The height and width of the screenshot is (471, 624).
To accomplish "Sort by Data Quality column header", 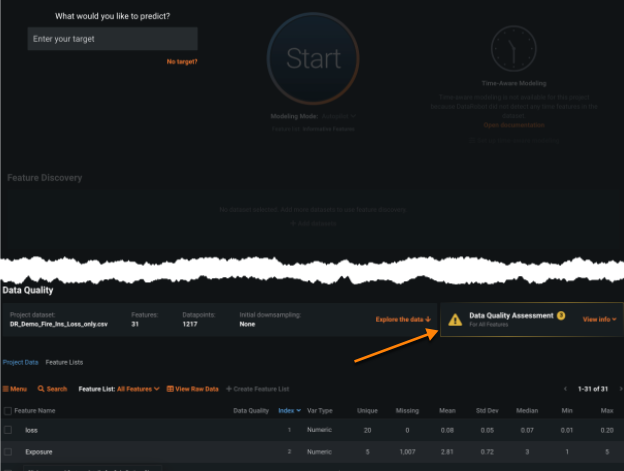I will coord(251,411).
